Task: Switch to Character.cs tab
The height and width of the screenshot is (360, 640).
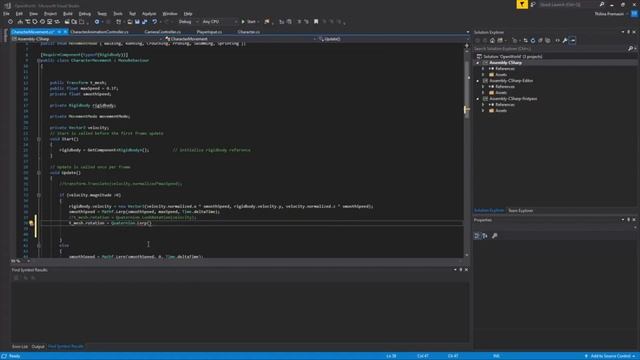Action: click(249, 32)
